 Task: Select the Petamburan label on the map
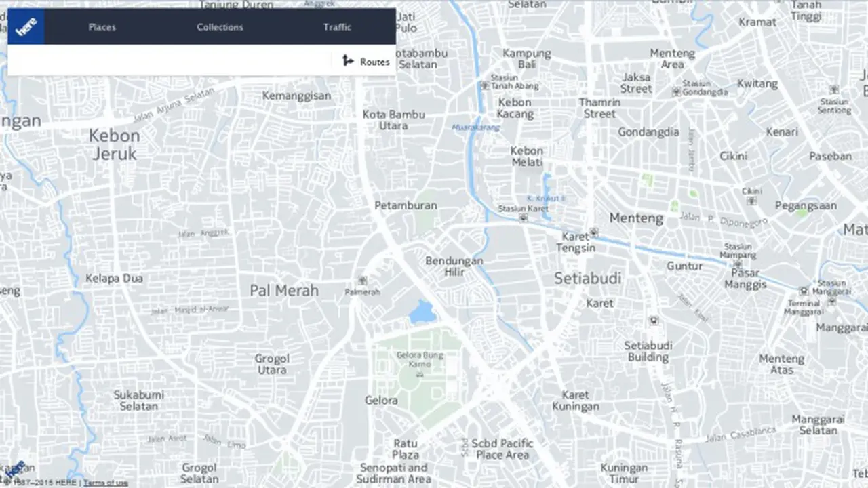(406, 205)
